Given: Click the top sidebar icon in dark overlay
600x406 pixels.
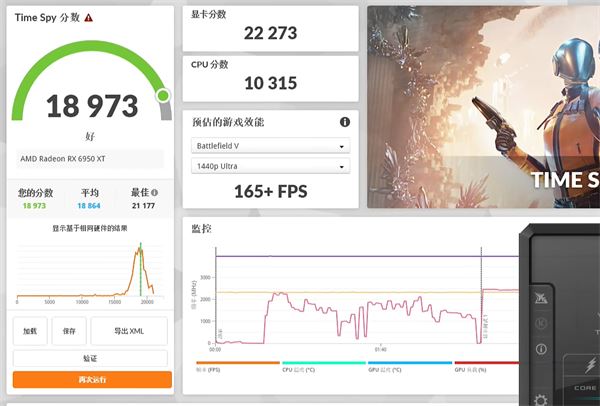Looking at the screenshot, I should (x=541, y=297).
